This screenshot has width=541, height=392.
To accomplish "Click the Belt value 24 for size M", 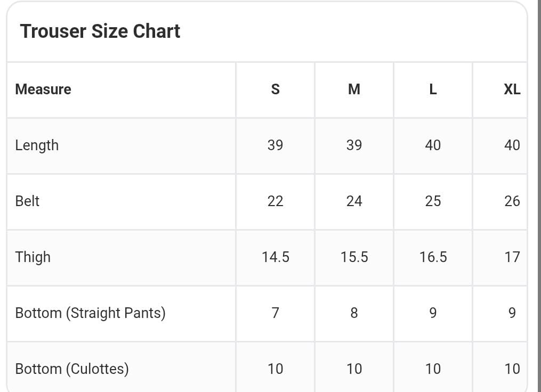I will pyautogui.click(x=354, y=201).
